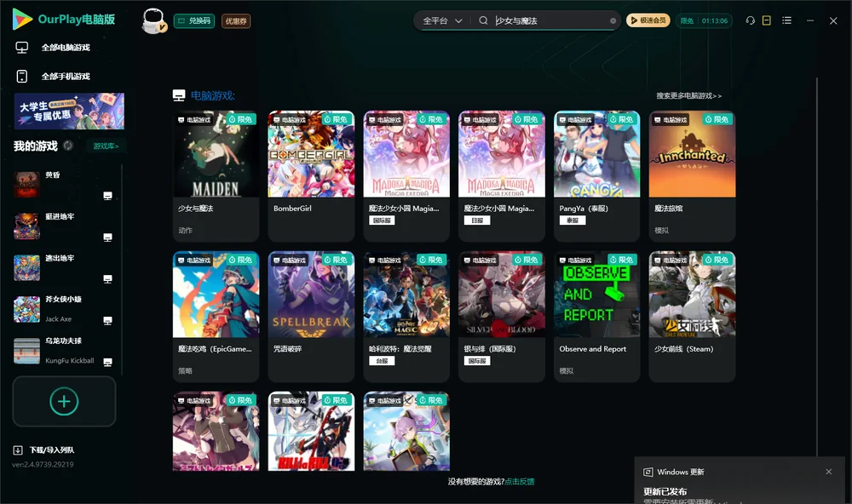852x504 pixels.
Task: Click the 下载/导入列表 download icon
Action: point(18,450)
